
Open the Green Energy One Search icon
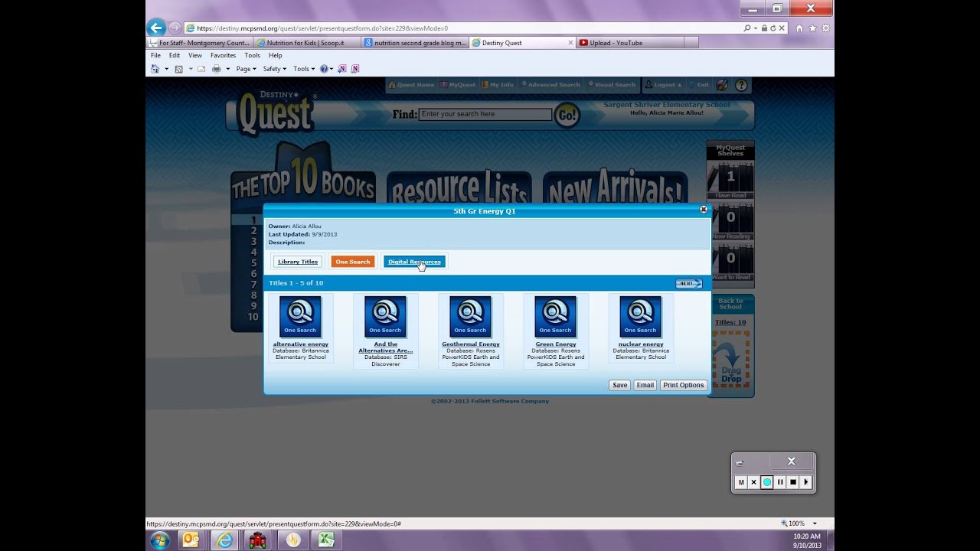[x=555, y=317]
